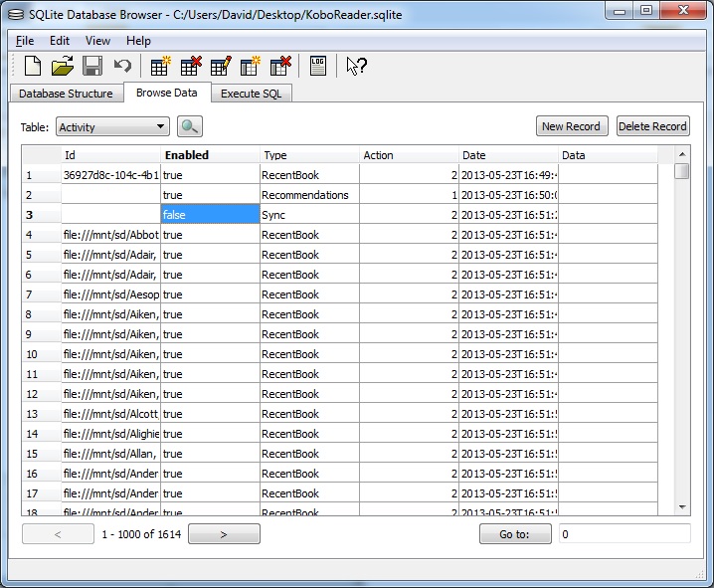Select the 'file:///mnt/sd/Aesop' Id cell

pos(111,294)
